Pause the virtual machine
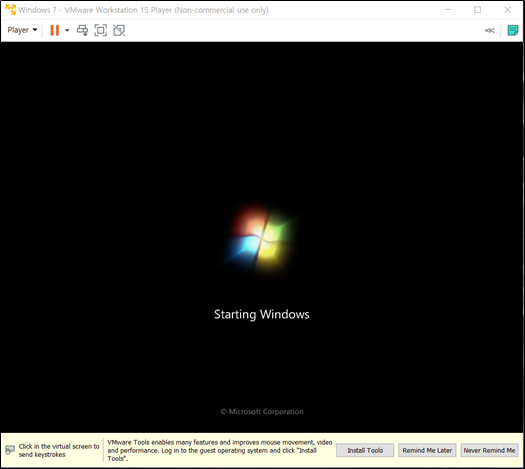This screenshot has width=525, height=469. point(55,30)
